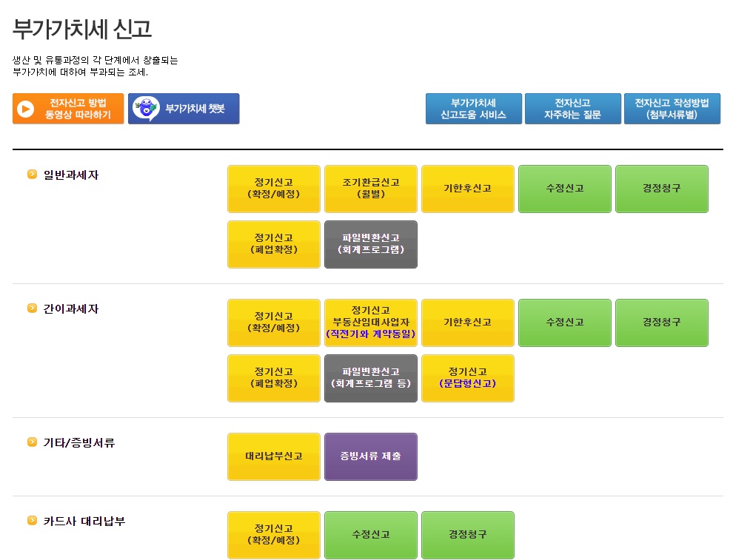Click the 부가가치세 신고 page title

82,29
